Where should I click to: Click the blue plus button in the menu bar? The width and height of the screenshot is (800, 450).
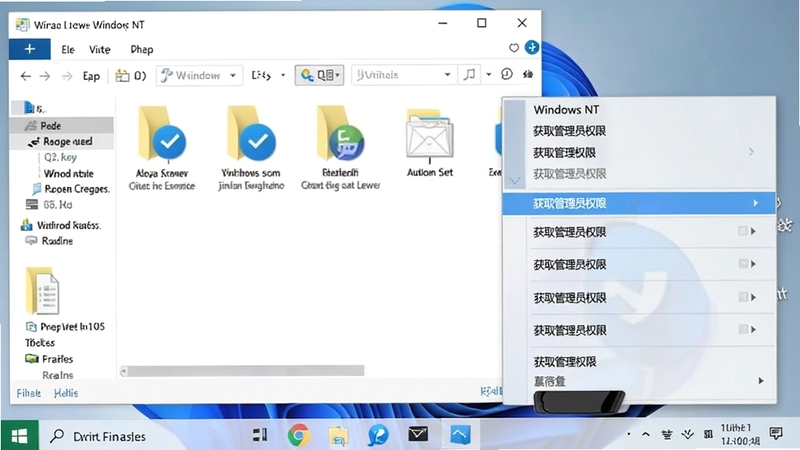click(30, 49)
